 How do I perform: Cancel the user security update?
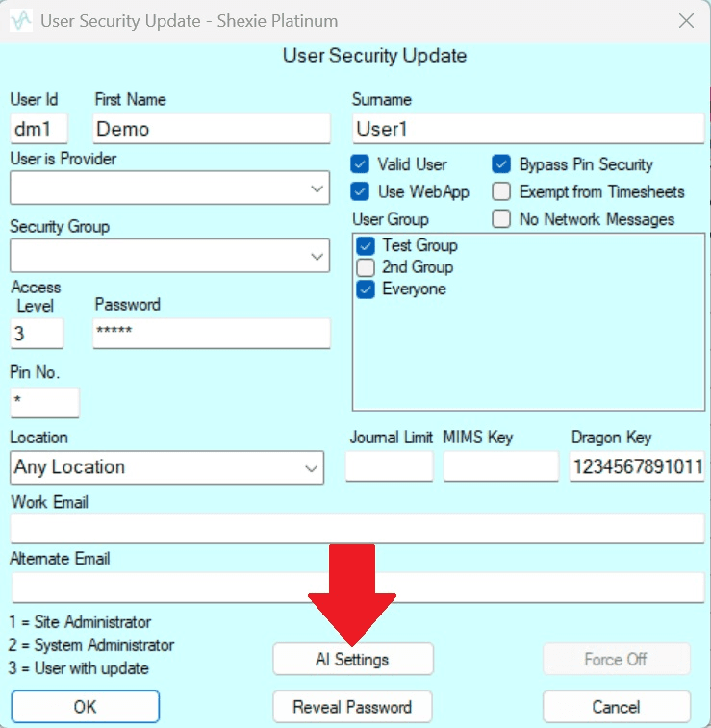coord(617,707)
